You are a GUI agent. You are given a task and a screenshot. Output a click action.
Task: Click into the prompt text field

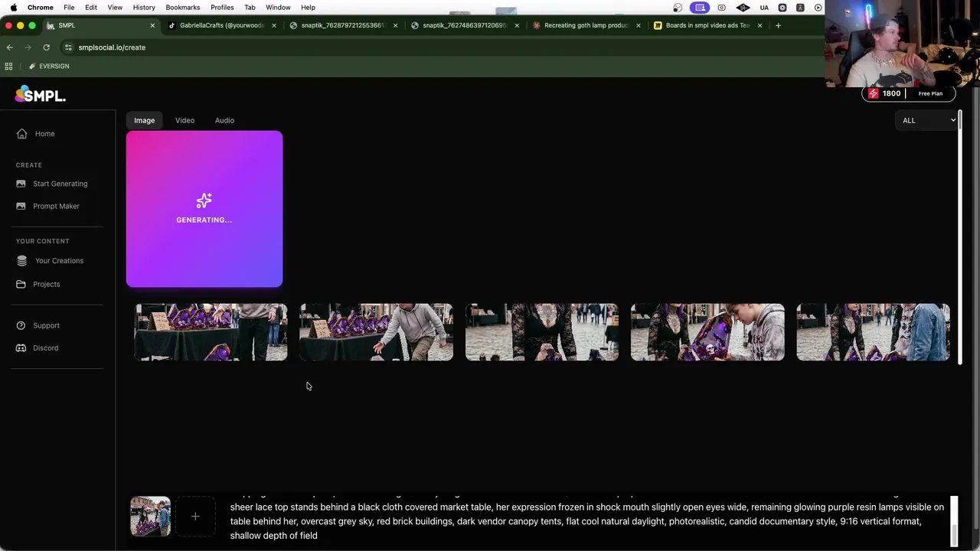[587, 520]
